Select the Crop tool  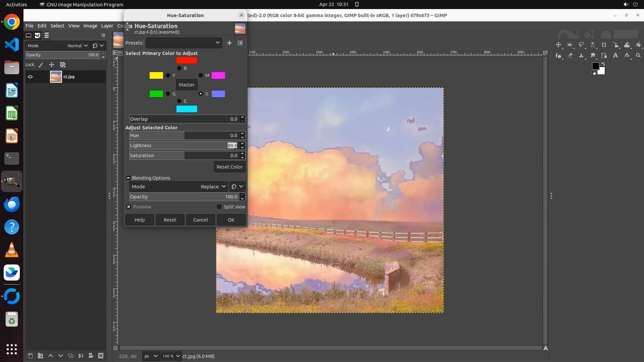pos(604,45)
